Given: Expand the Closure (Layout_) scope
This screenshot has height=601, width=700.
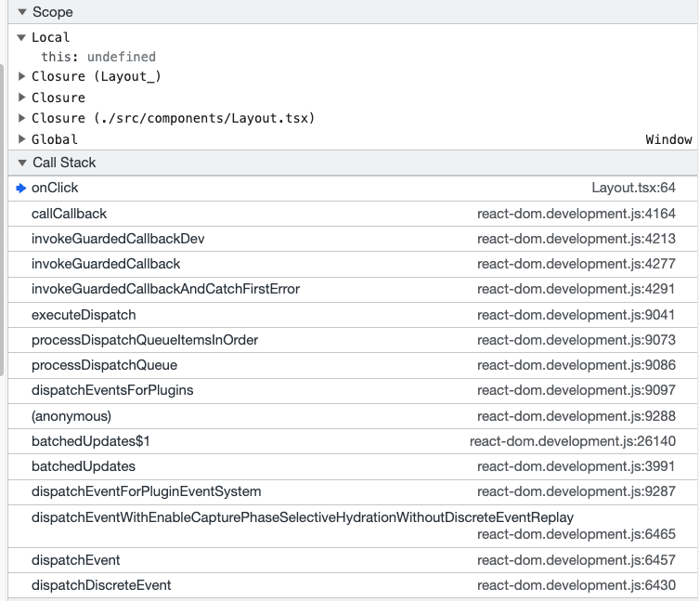Looking at the screenshot, I should point(22,77).
